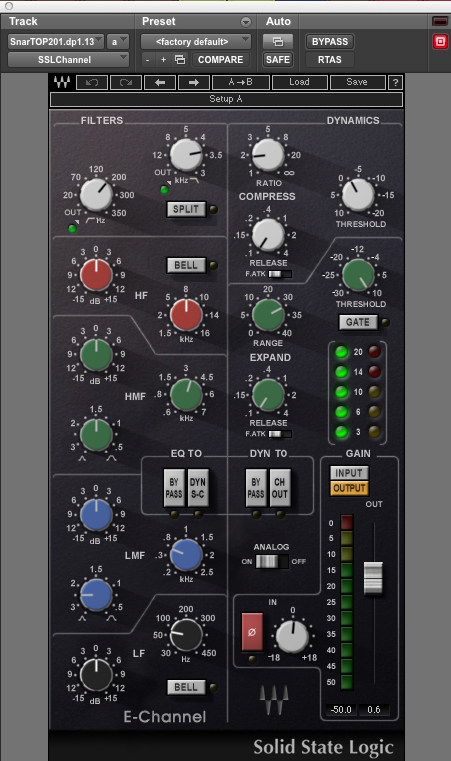Click the red target icon at top right
451x761 pixels.
tap(440, 42)
